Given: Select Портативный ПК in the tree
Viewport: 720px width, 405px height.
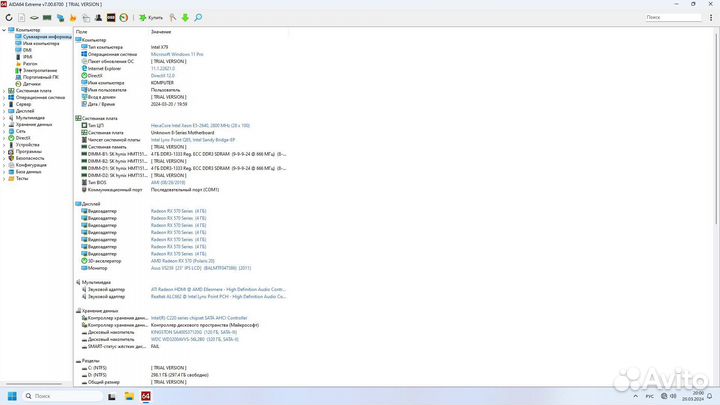Looking at the screenshot, I should click(37, 77).
